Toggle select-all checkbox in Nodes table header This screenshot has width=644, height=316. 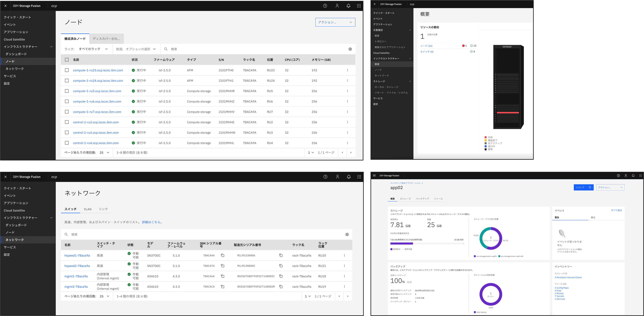click(x=67, y=60)
